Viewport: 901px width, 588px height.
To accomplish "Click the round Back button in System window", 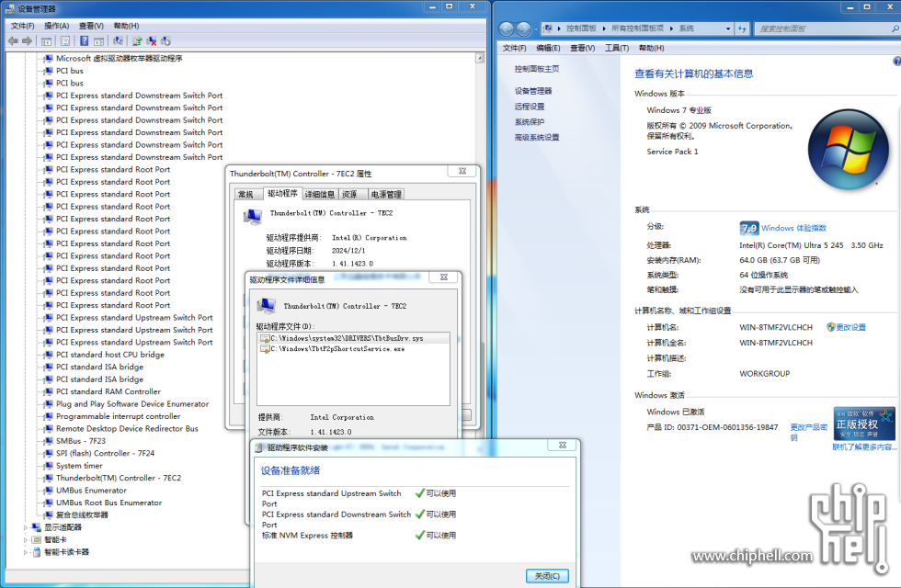I will (x=507, y=28).
